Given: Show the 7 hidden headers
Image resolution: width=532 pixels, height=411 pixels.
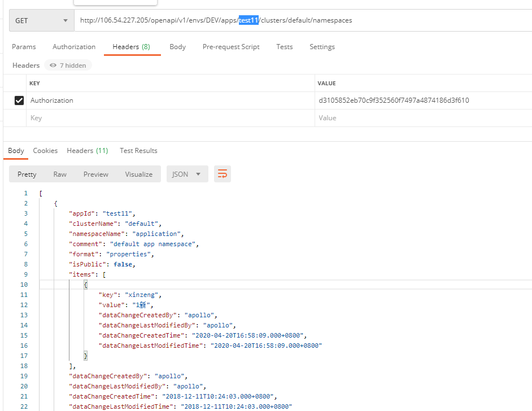Looking at the screenshot, I should point(67,65).
